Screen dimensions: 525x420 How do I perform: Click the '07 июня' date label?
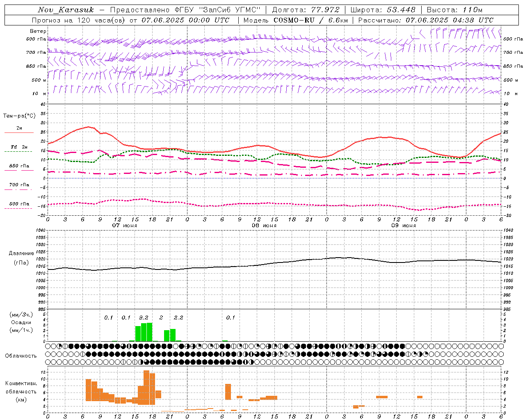pyautogui.click(x=125, y=226)
